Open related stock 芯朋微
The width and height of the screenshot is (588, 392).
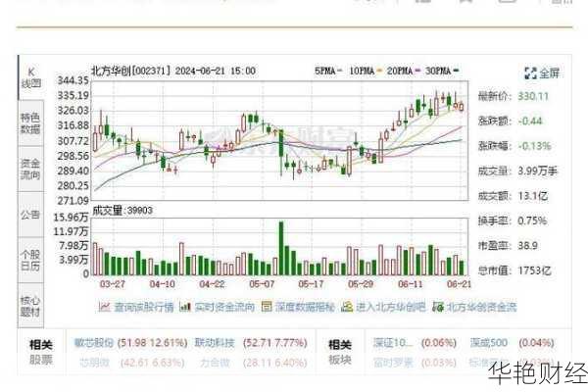pos(94,363)
